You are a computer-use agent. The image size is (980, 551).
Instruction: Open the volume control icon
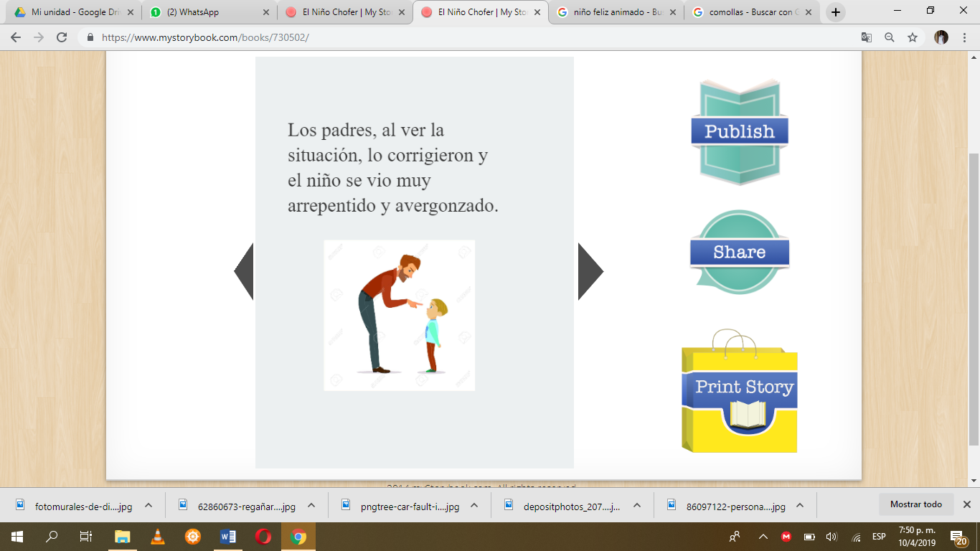832,537
